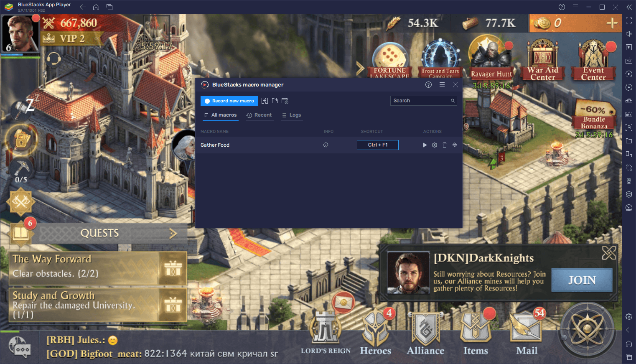Show info for Gather Food macro
Image resolution: width=636 pixels, height=364 pixels.
click(x=326, y=145)
